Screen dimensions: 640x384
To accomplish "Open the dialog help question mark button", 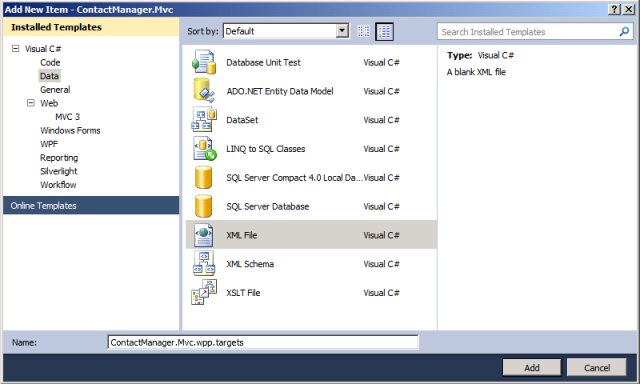I will (614, 9).
